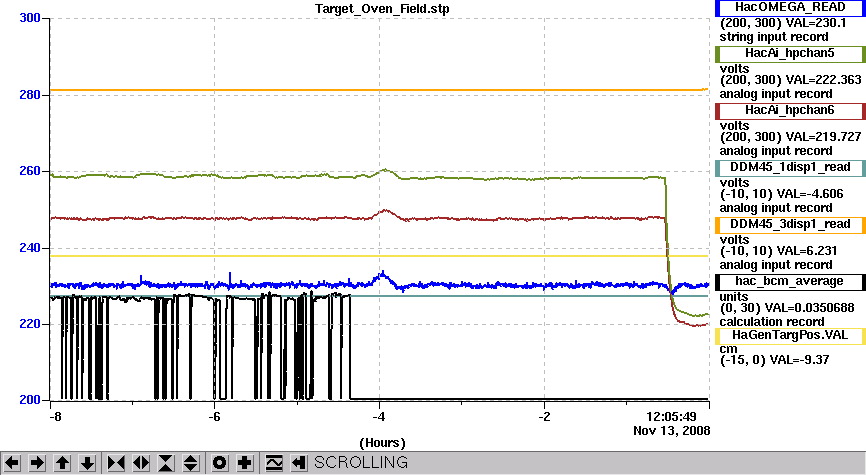Viewport: 866px width, 475px height.
Task: Click the VAL=6.231 legend value
Action: 807,251
